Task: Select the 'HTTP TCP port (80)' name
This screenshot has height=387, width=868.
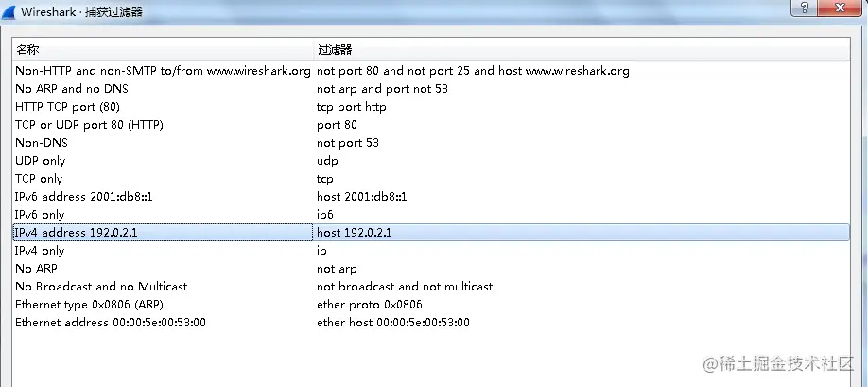Action: (67, 107)
